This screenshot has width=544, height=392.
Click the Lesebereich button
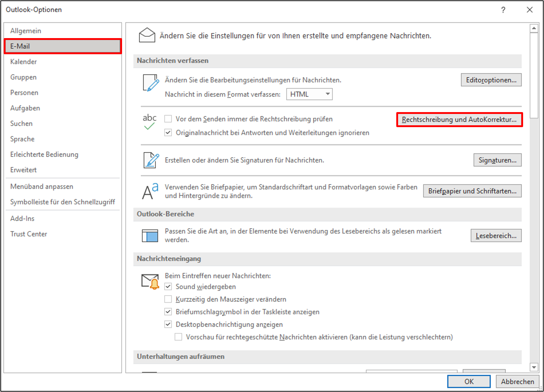point(496,236)
